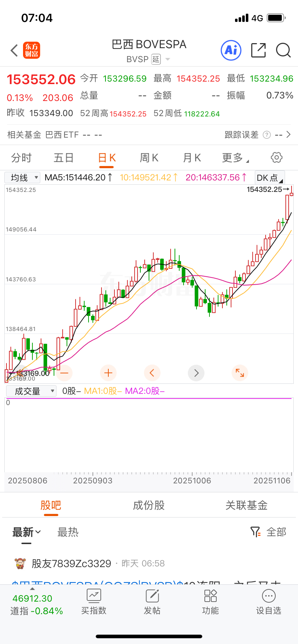Shift chart right with arrow button
This screenshot has width=298, height=644.
click(x=196, y=373)
